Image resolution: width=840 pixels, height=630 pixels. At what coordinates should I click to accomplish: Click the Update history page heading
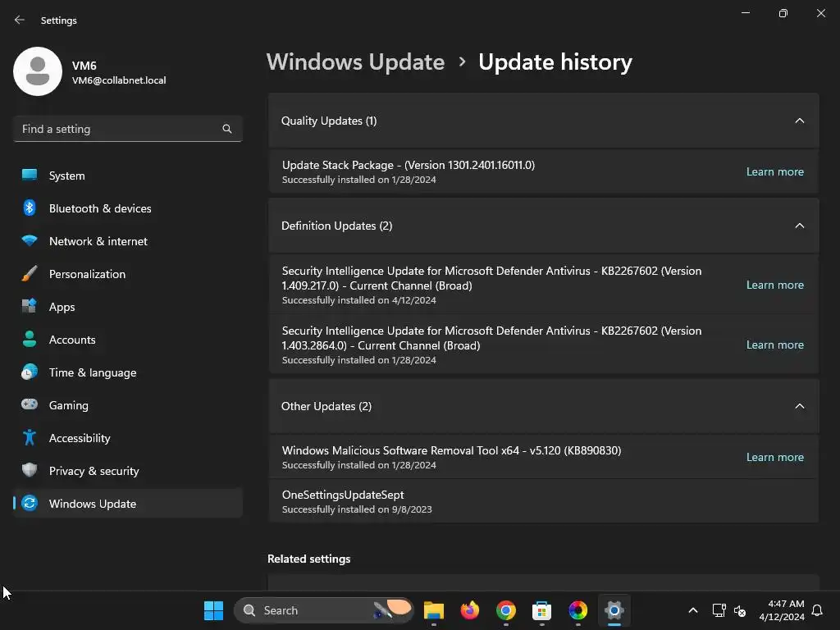555,62
